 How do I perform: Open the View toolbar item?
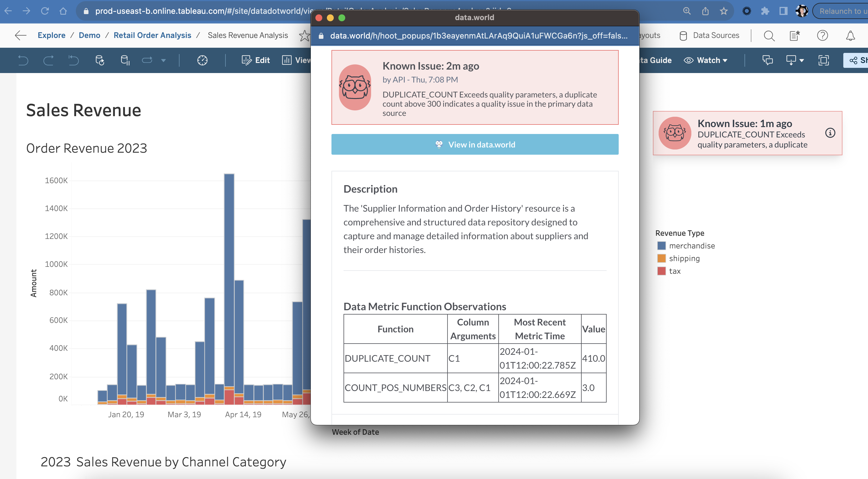pos(296,60)
